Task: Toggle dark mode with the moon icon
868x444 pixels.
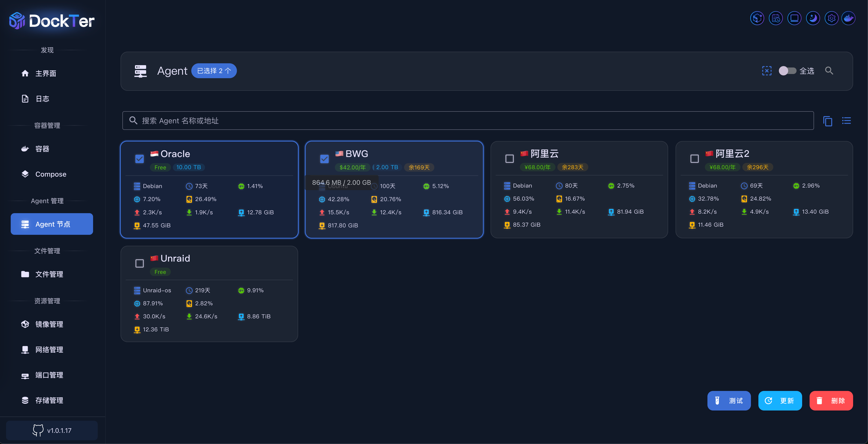Action: point(813,18)
